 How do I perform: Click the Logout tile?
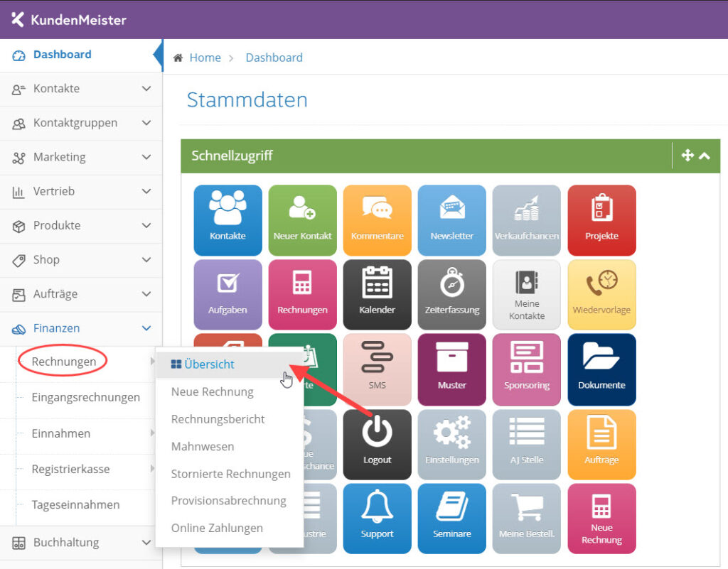coord(377,444)
